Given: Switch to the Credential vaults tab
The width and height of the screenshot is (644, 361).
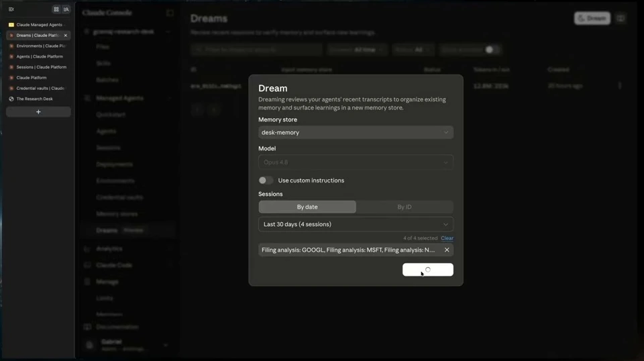Looking at the screenshot, I should pyautogui.click(x=38, y=89).
